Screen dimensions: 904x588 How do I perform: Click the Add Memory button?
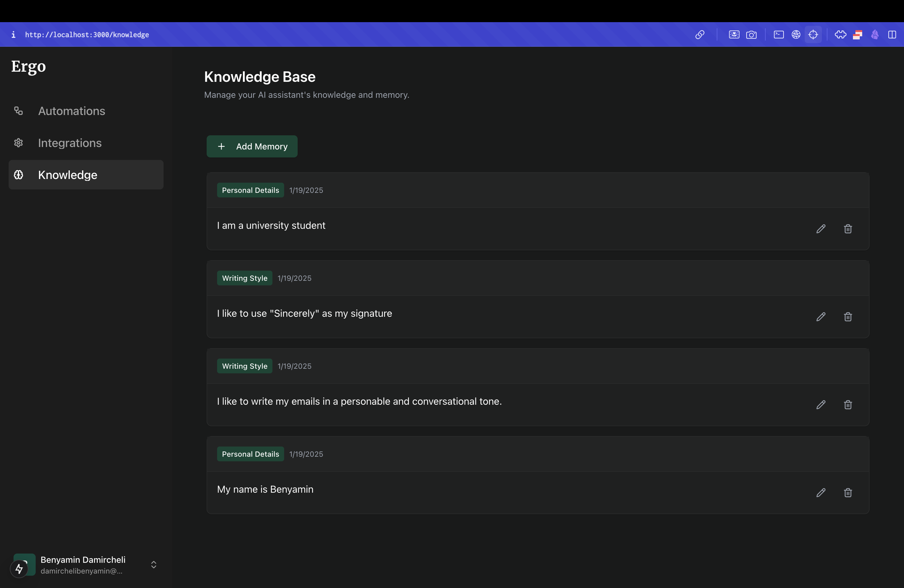pos(252,146)
